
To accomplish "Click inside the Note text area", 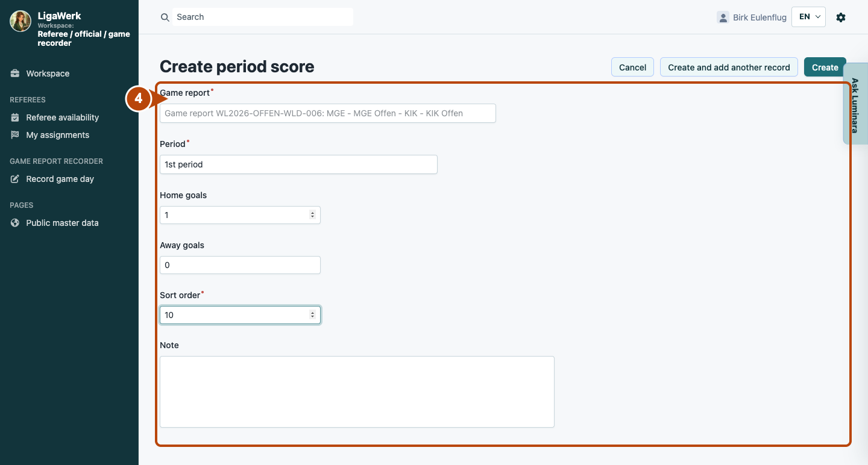I will pos(357,392).
